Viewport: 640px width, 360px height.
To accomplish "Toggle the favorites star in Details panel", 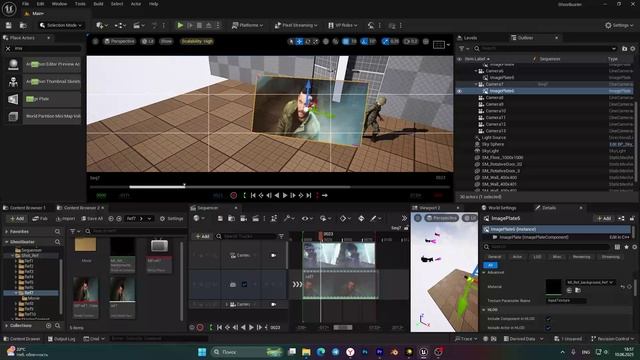I will point(626,247).
